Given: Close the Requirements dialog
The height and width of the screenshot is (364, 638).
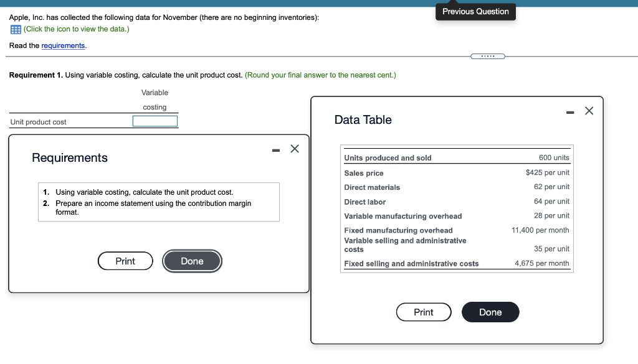Looking at the screenshot, I should tap(295, 149).
